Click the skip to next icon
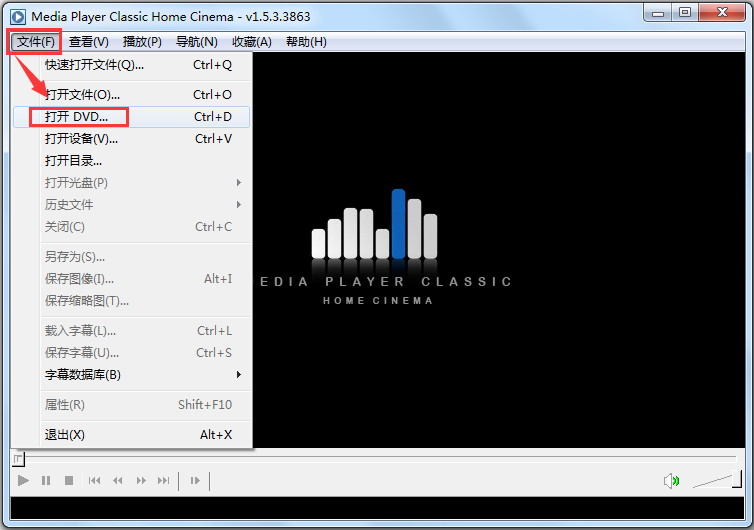The height and width of the screenshot is (530, 754). click(x=164, y=481)
